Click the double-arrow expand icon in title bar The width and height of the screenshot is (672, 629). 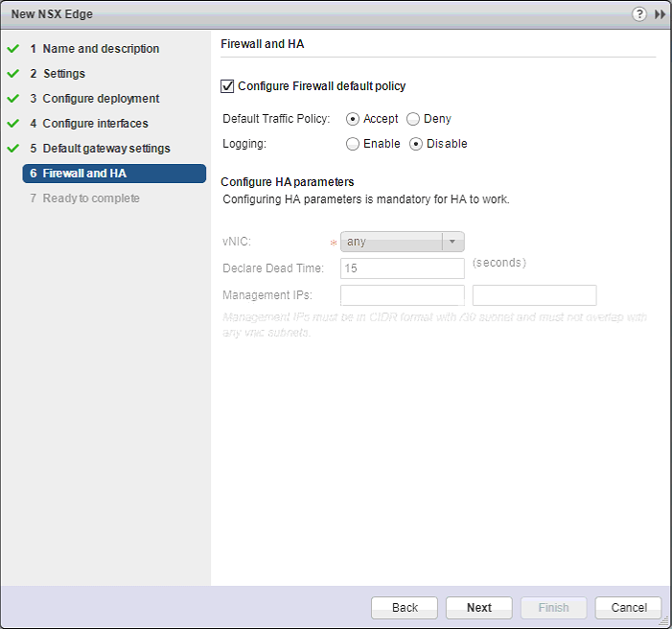(x=660, y=15)
